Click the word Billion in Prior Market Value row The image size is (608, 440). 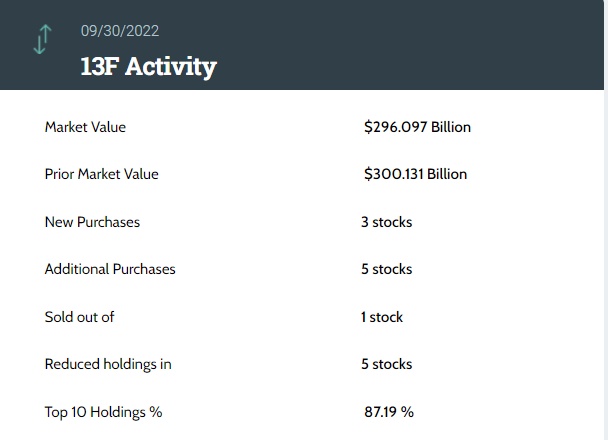(447, 174)
